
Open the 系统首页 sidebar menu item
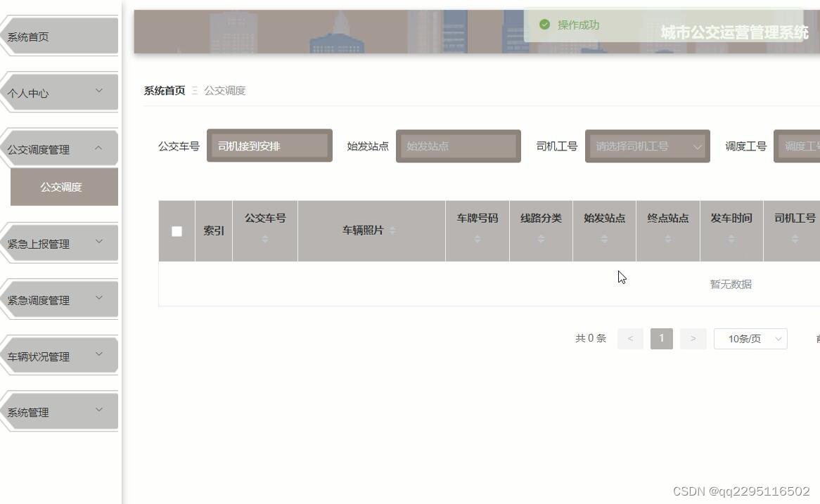[x=60, y=37]
